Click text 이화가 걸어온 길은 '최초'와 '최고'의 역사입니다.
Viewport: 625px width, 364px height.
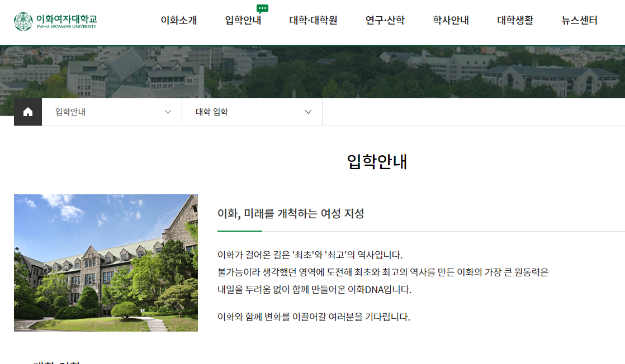click(x=310, y=255)
